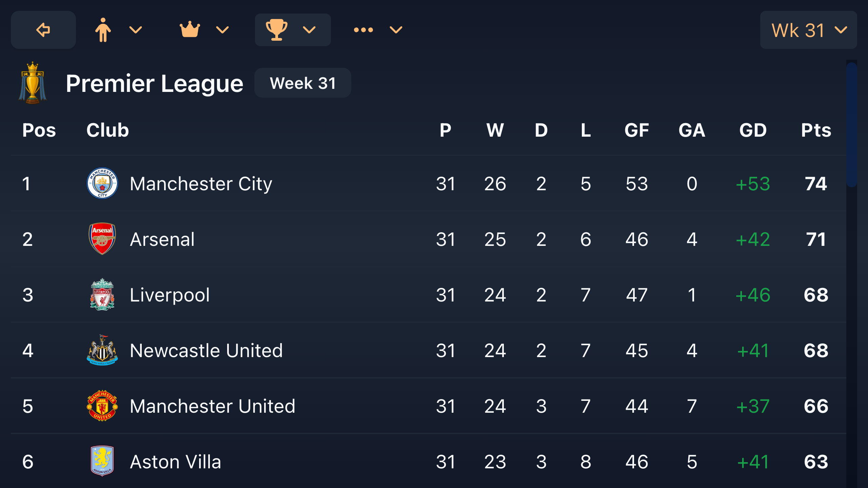This screenshot has height=488, width=868.
Task: Select the Liverpool club crest
Action: coord(102,294)
